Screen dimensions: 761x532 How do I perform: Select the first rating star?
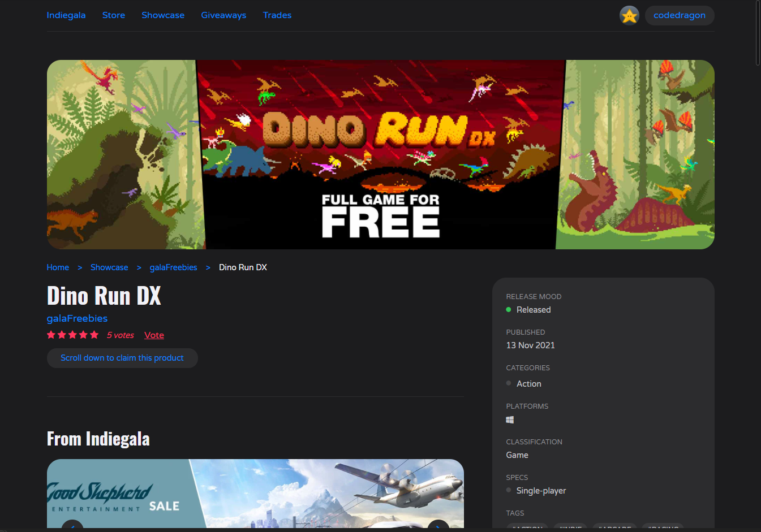click(51, 335)
